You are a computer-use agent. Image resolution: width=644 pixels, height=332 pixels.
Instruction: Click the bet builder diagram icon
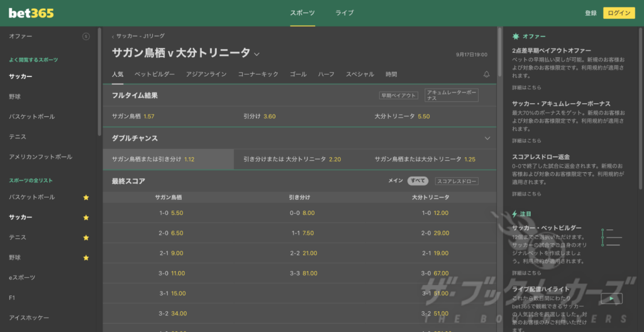click(x=611, y=237)
